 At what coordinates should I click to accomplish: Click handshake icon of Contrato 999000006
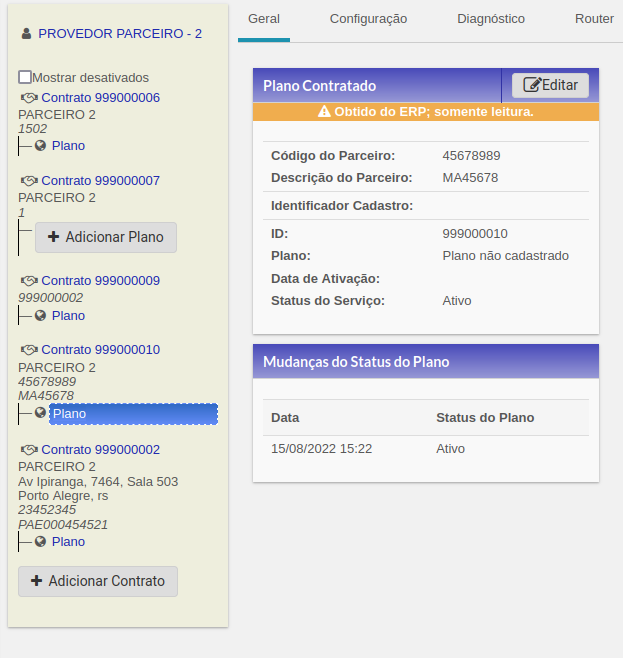pyautogui.click(x=29, y=98)
